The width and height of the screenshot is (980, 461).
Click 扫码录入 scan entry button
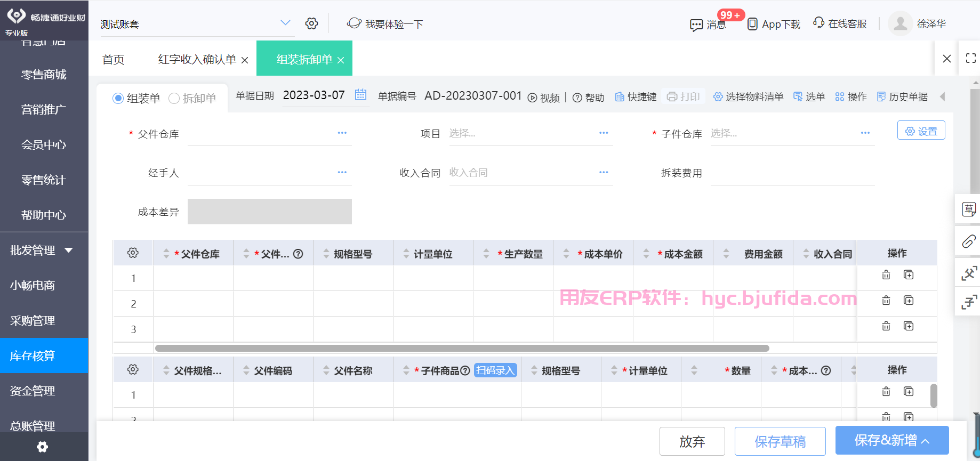495,370
